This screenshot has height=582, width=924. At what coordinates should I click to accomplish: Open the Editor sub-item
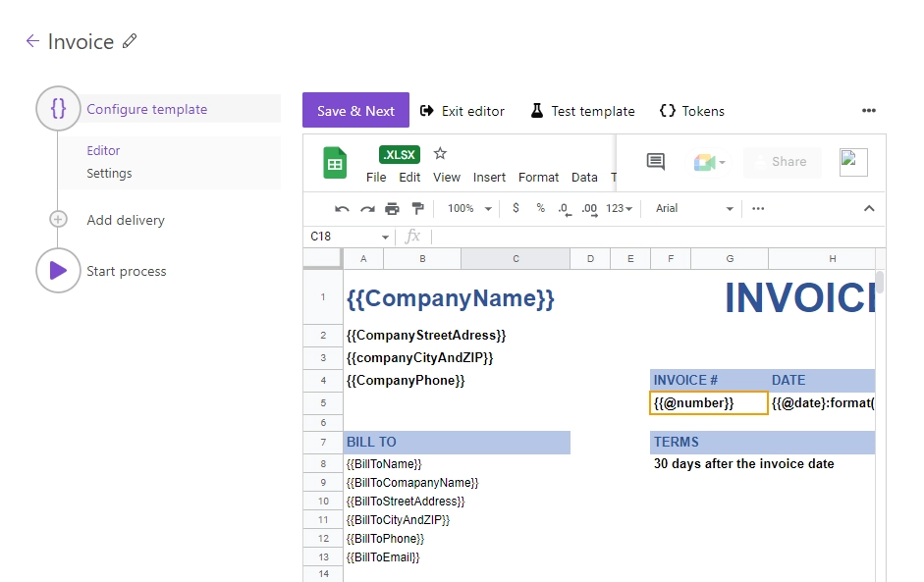103,151
